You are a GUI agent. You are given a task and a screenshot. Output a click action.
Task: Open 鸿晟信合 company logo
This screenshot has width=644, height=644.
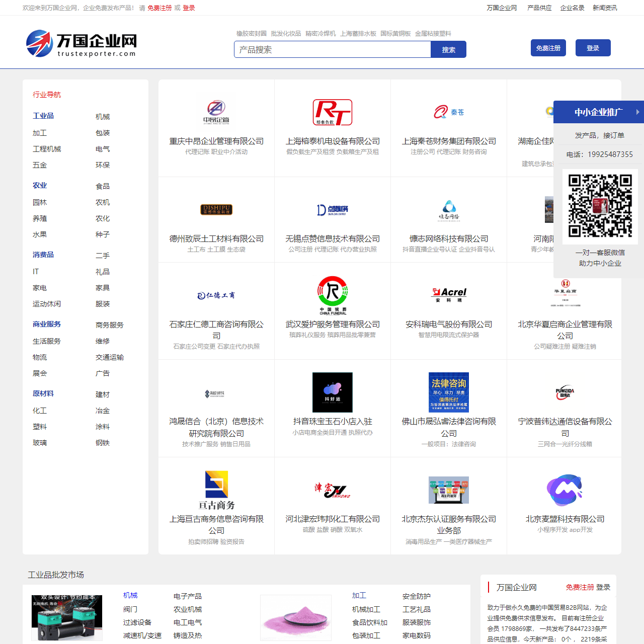click(x=215, y=393)
